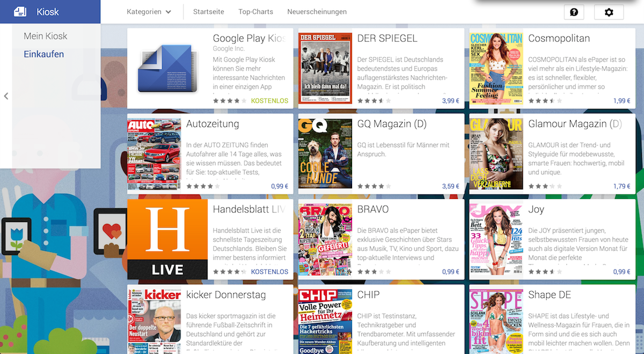Screen dimensions: 644x354
Task: Open the Neuerscheinungen tab
Action: tap(317, 12)
